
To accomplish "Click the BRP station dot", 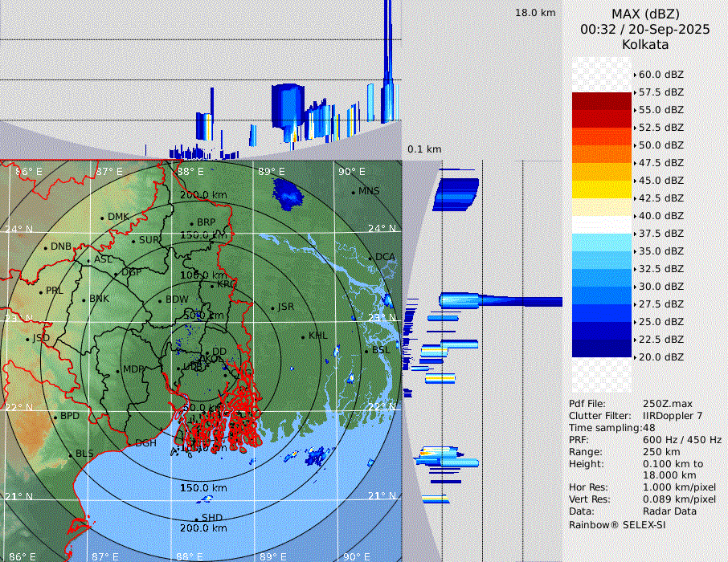I will tap(192, 223).
